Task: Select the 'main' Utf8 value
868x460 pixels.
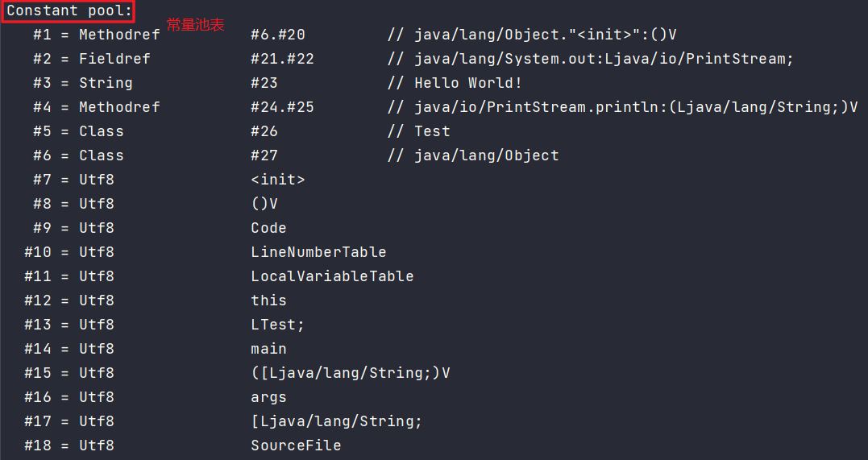Action: point(268,349)
